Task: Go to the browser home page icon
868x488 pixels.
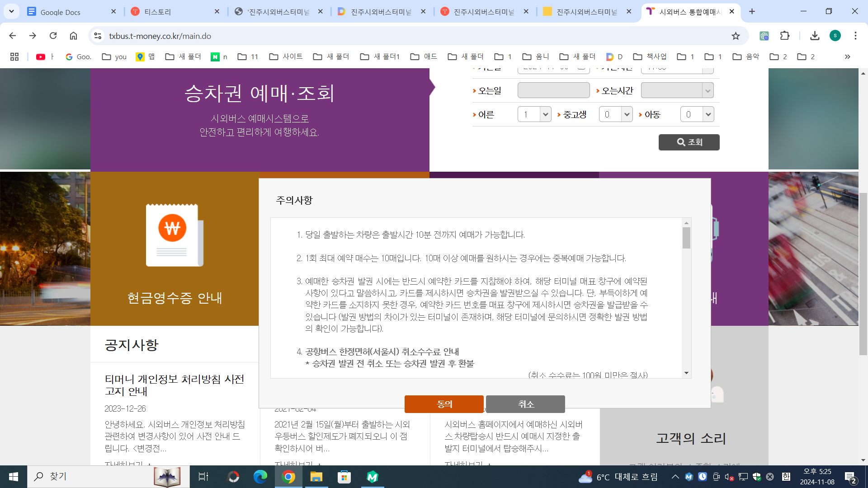Action: 73,36
